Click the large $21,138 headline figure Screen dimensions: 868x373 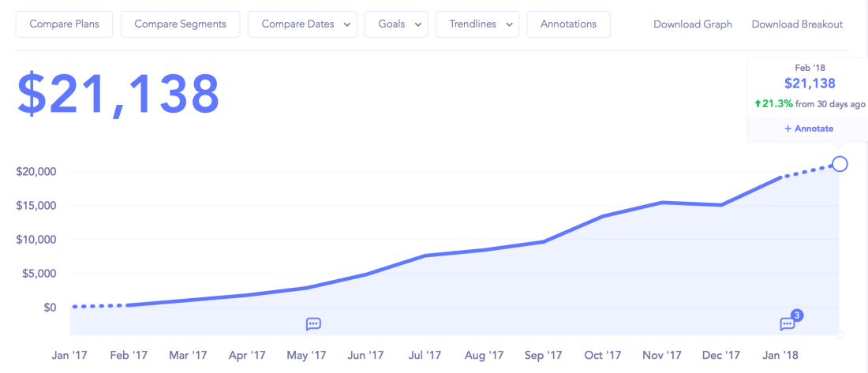point(118,94)
